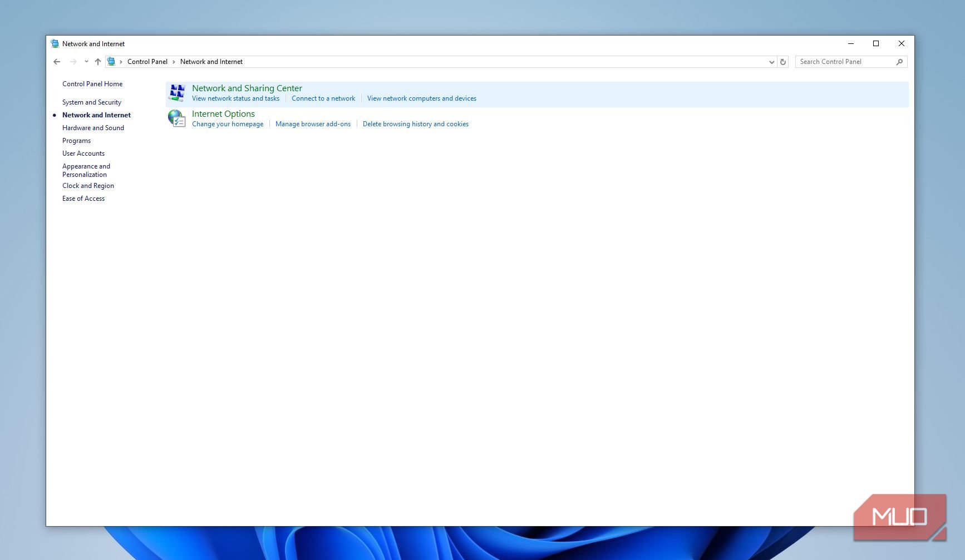
Task: Expand the address bar history dropdown
Action: 771,62
